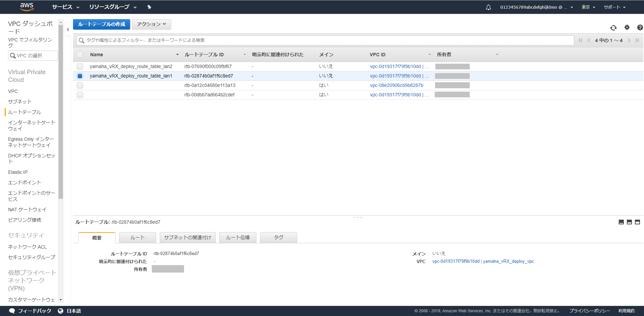Refresh the route table list
The width and height of the screenshot is (644, 316).
pos(613,28)
